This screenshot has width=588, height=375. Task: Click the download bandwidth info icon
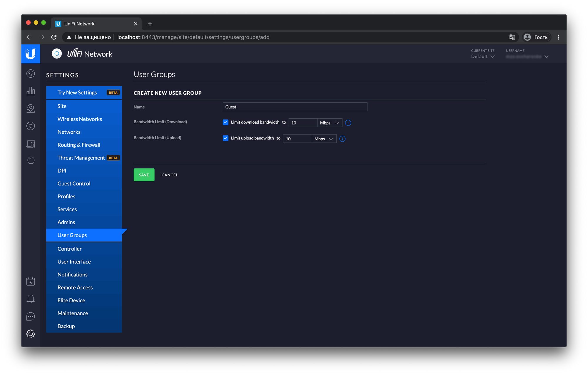[x=348, y=123]
